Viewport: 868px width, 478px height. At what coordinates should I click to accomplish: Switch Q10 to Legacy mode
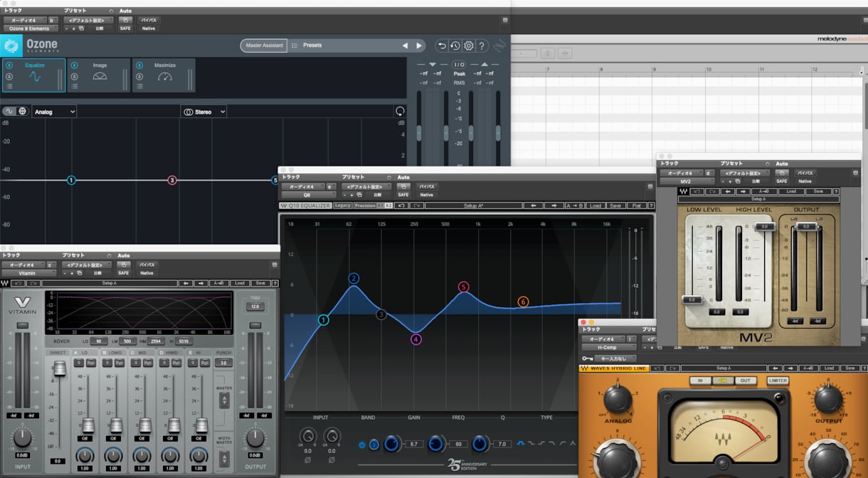click(343, 206)
